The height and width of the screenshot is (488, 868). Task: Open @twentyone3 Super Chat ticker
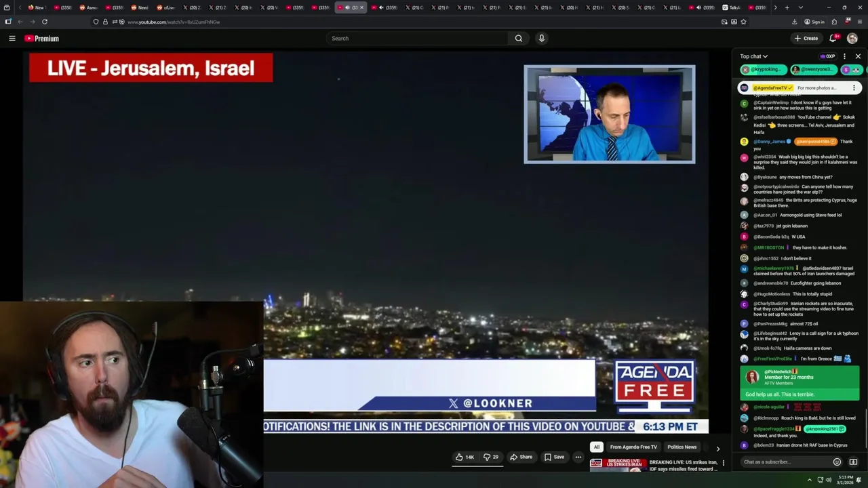[x=813, y=69]
